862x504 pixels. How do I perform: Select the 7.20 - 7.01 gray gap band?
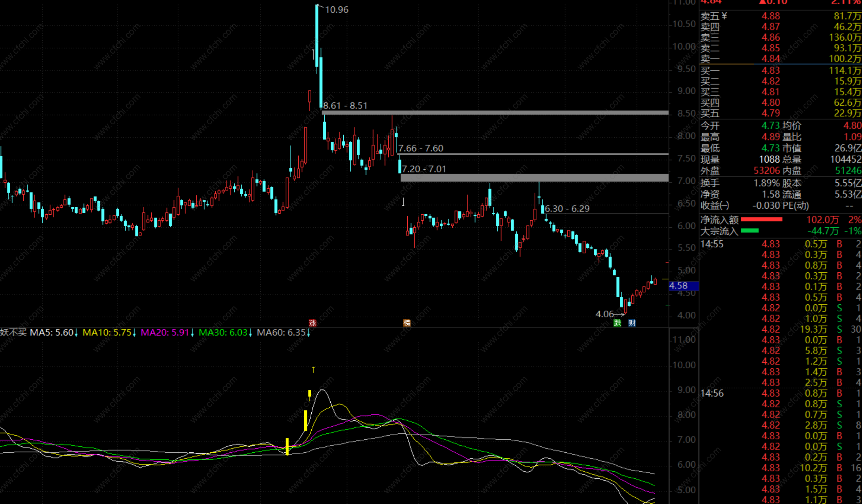(x=533, y=178)
